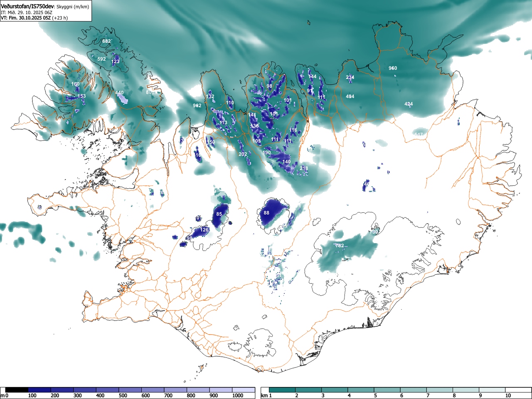This screenshot has height=399, width=532.
Task: Click the visibility value 116
Action: coord(293,130)
